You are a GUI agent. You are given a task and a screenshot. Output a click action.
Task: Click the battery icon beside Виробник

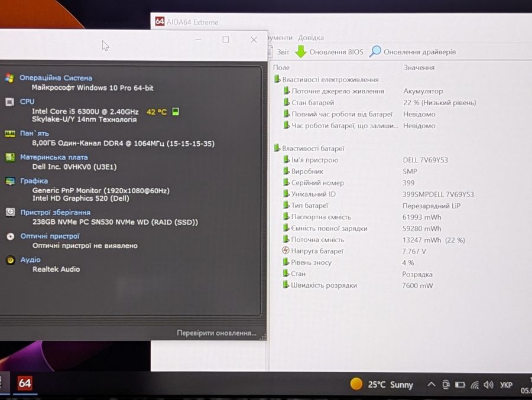[x=286, y=171]
